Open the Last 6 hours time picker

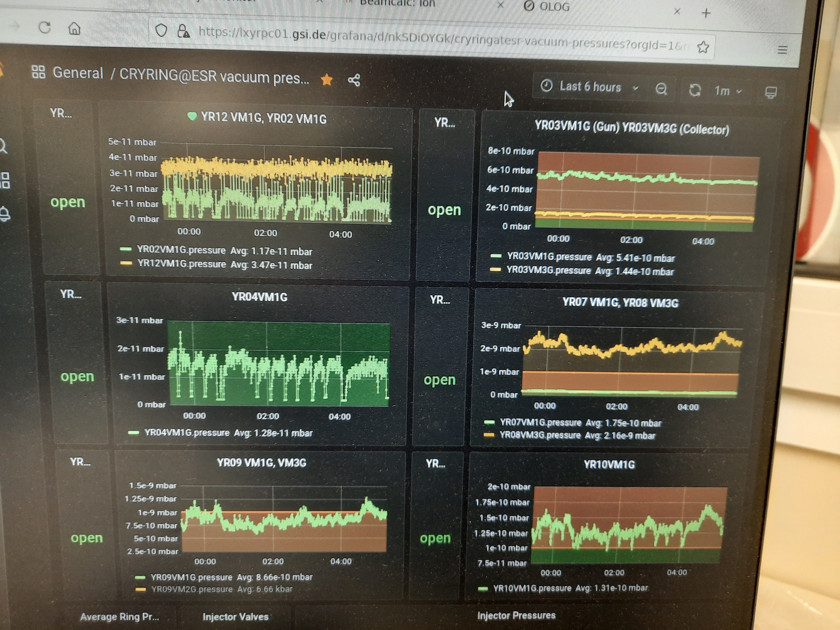pyautogui.click(x=590, y=87)
